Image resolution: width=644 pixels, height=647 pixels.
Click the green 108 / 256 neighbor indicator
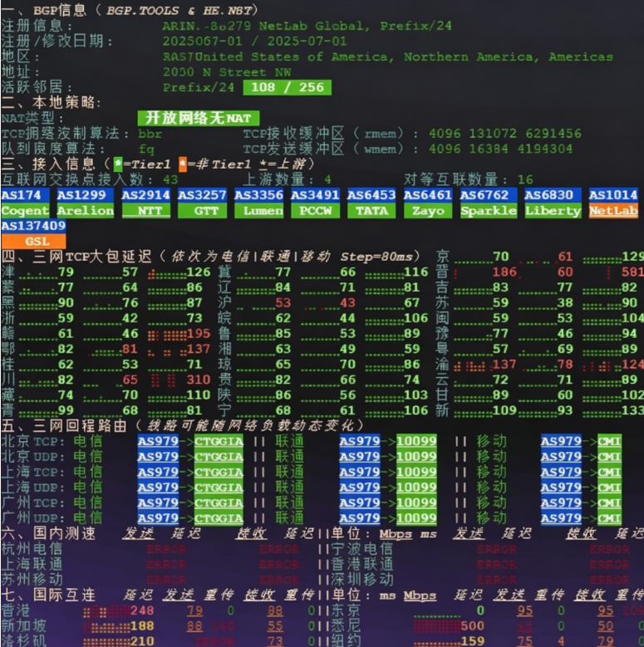click(287, 87)
